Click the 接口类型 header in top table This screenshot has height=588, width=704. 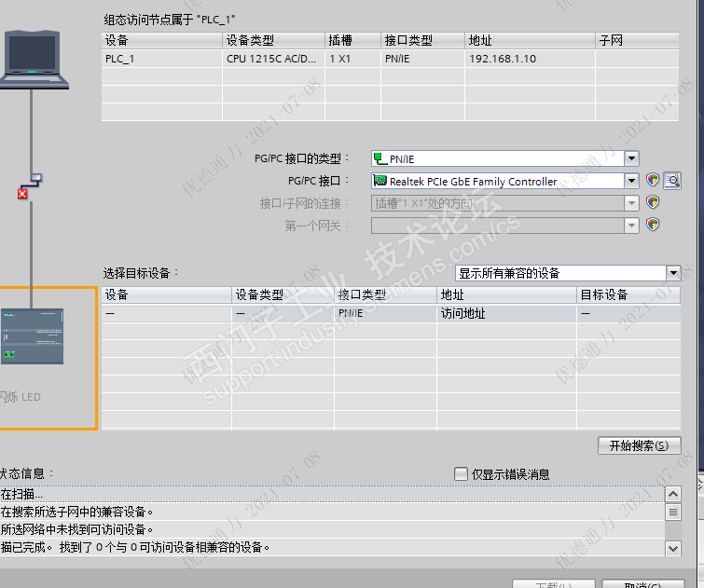pyautogui.click(x=423, y=40)
